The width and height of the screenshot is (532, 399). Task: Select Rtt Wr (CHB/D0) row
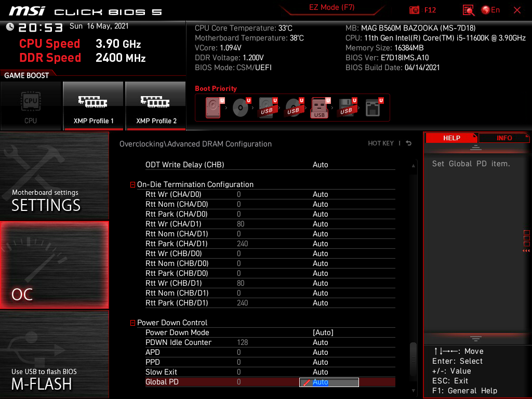pyautogui.click(x=270, y=254)
